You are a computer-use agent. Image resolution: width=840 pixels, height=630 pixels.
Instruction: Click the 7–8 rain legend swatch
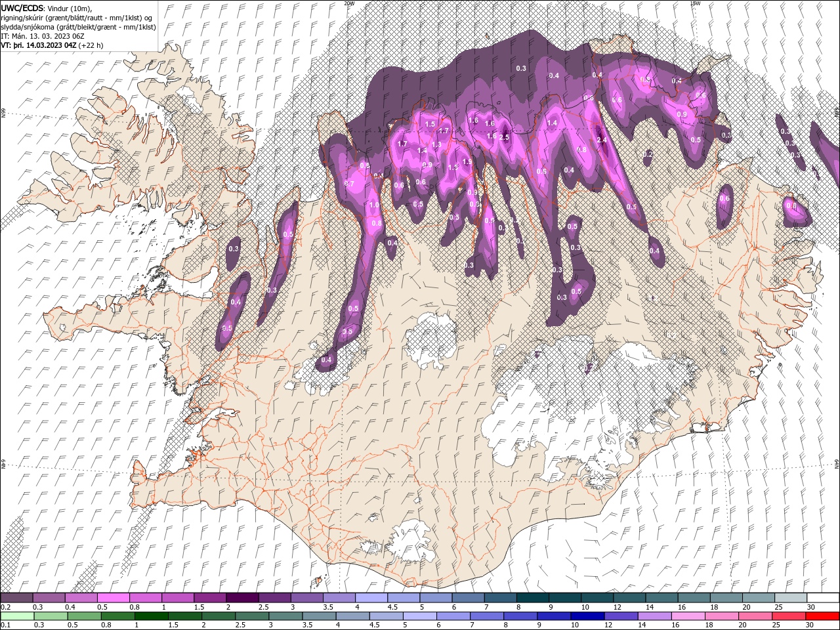[486, 616]
